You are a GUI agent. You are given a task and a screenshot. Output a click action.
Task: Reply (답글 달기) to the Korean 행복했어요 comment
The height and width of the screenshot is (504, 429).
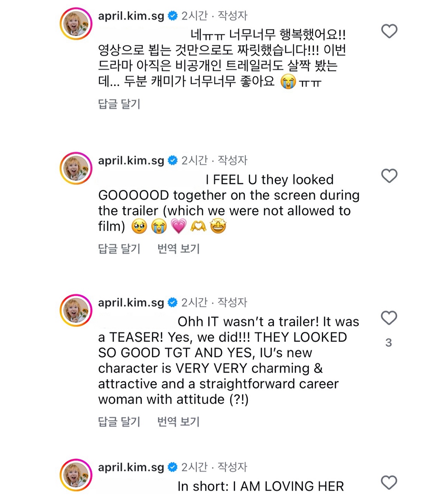point(119,104)
